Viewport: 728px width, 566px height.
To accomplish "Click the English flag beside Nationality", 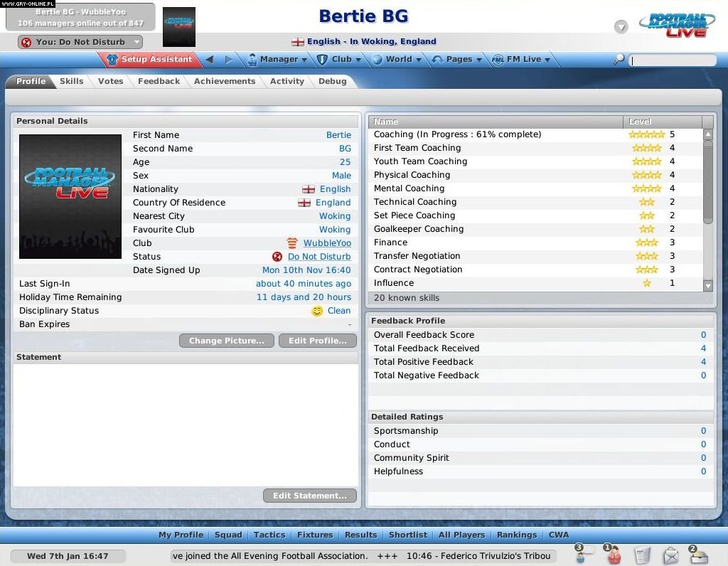I will (x=308, y=189).
